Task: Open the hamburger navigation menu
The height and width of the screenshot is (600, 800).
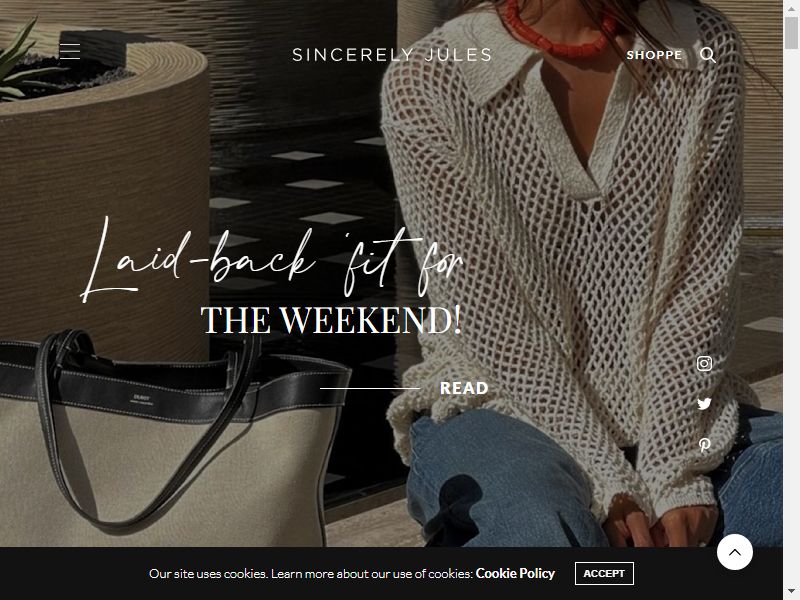Action: pyautogui.click(x=70, y=52)
